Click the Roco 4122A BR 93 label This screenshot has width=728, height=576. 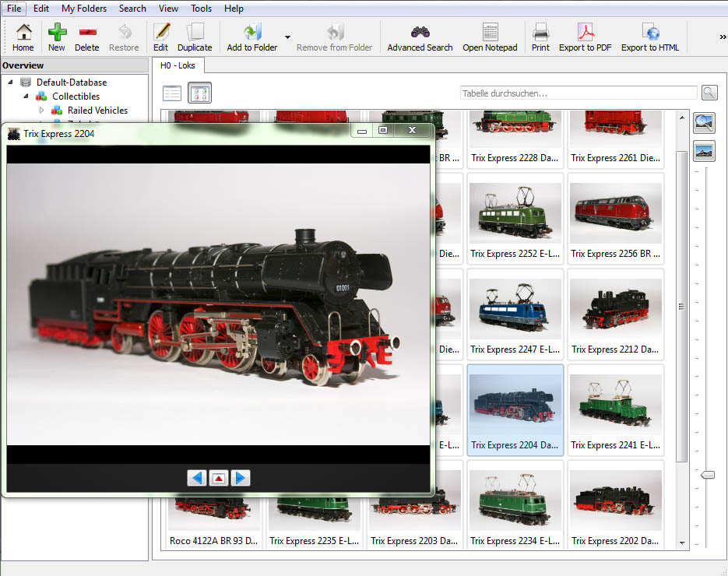click(213, 541)
